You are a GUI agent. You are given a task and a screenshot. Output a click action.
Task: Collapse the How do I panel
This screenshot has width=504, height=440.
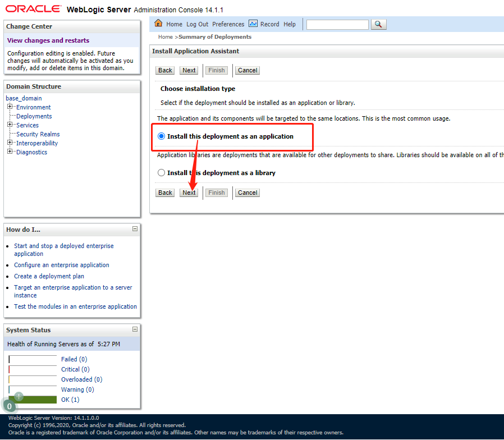pyautogui.click(x=135, y=229)
